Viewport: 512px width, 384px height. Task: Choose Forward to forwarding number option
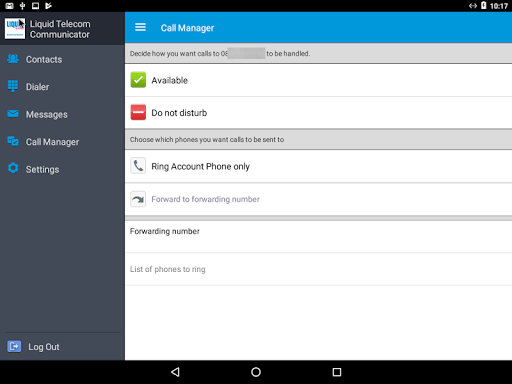[318, 199]
